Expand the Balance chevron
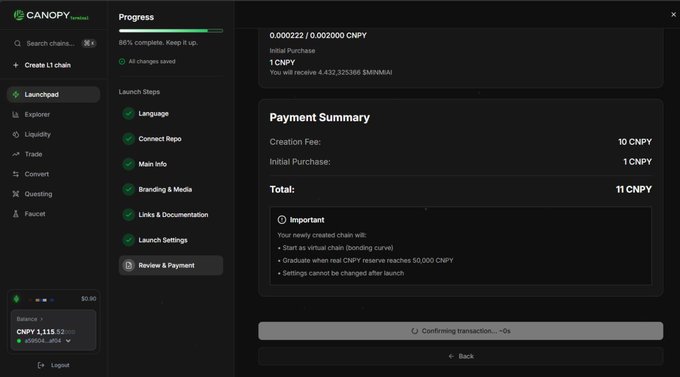The width and height of the screenshot is (680, 377). [x=42, y=319]
